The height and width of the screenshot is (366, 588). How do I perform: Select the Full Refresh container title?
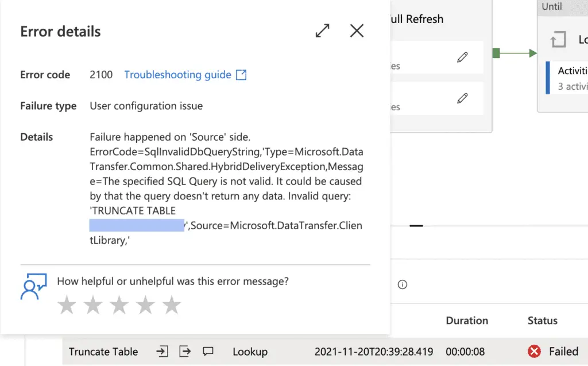pyautogui.click(x=416, y=19)
